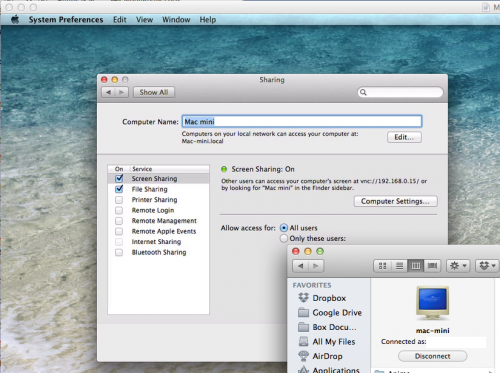500x373 pixels.
Task: Click the search magnifier icon
Action: click(363, 92)
